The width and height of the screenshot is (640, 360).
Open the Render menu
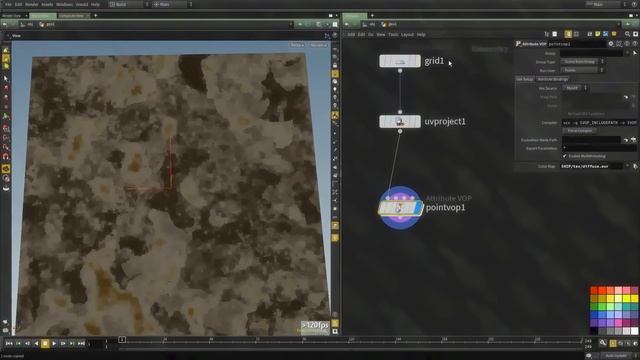[31, 4]
